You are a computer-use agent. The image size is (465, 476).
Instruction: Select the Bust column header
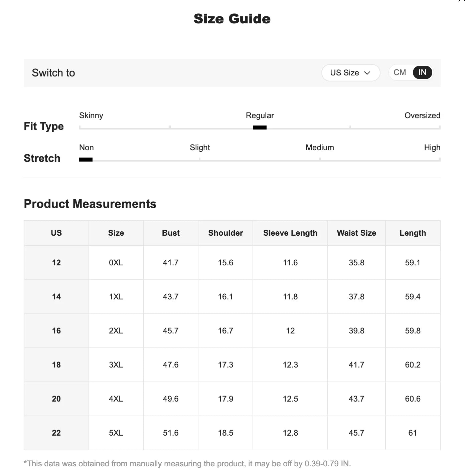[170, 233]
